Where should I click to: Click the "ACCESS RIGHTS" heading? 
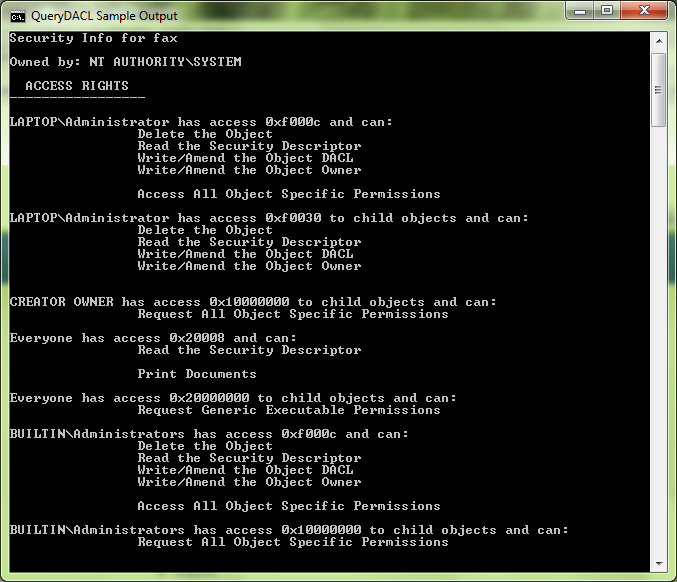pos(77,86)
